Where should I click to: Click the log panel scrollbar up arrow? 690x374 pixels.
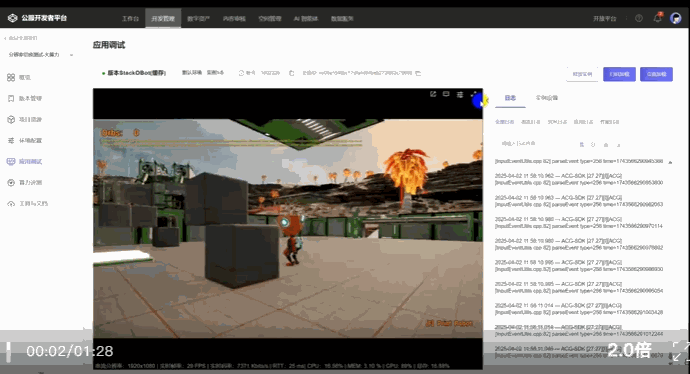[x=670, y=162]
